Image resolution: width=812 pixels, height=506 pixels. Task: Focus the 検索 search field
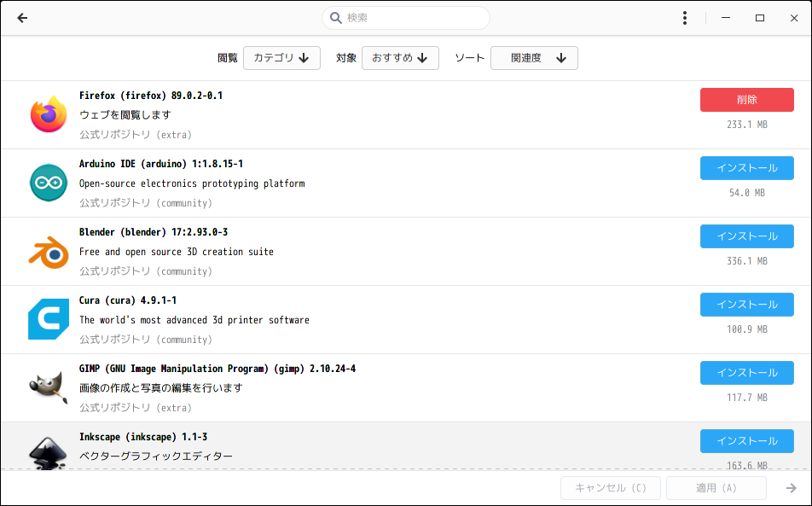pos(406,18)
